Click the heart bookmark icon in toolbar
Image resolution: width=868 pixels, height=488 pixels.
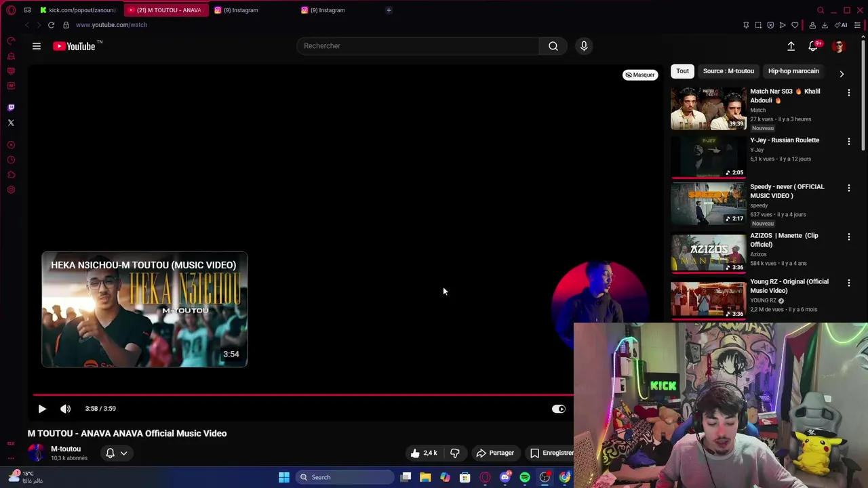point(795,25)
